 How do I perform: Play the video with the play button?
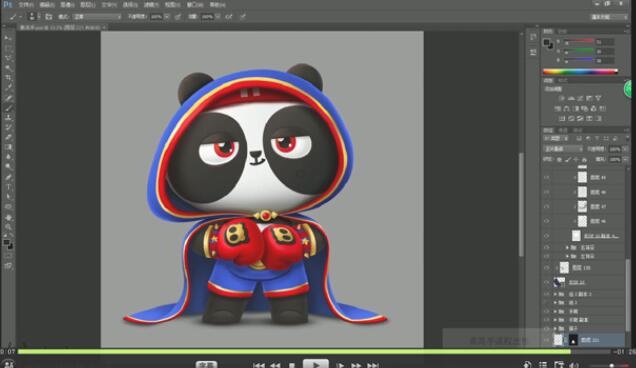316,364
